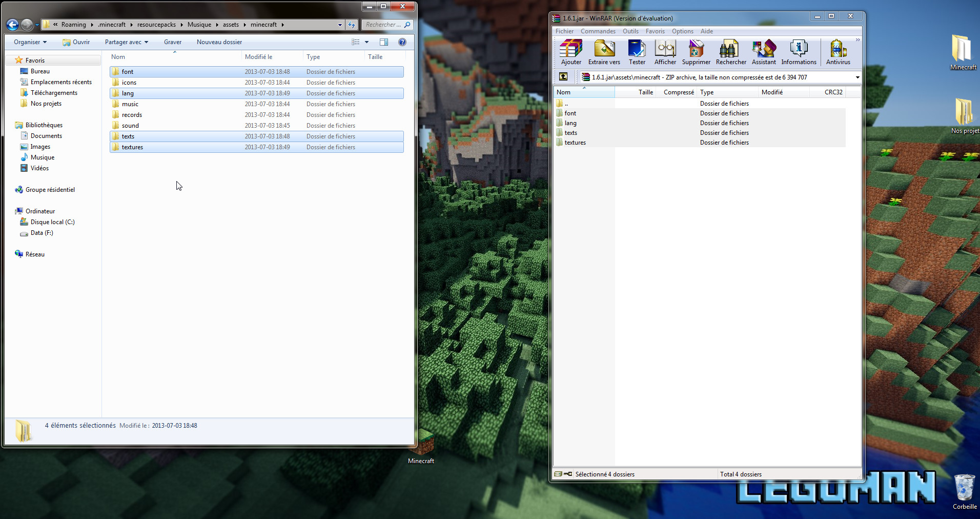Image resolution: width=980 pixels, height=519 pixels.
Task: Click the Supprimer icon in WinRAR
Action: 696,52
